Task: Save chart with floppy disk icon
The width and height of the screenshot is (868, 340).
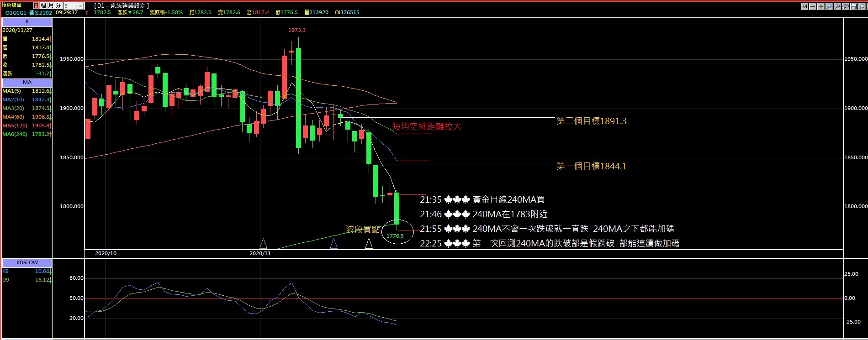Action: [854, 6]
